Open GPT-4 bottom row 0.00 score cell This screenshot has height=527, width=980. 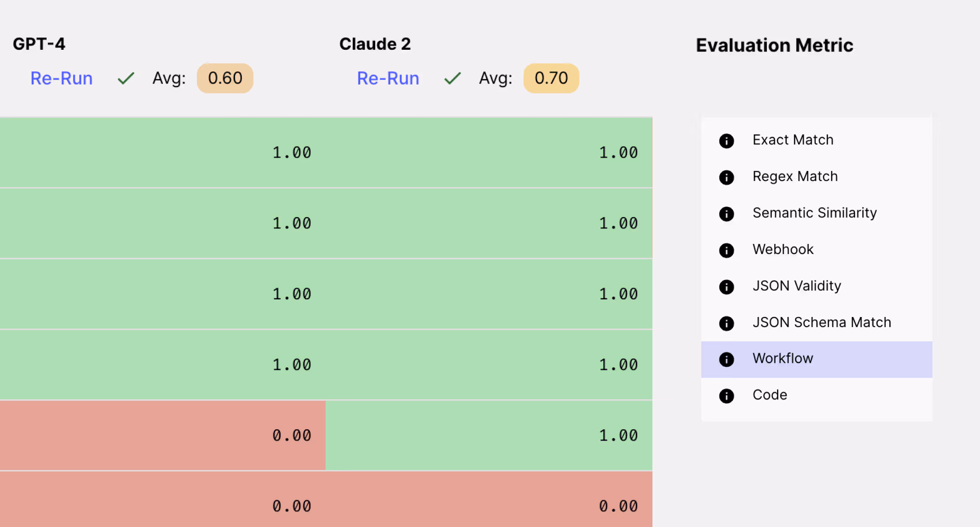(x=163, y=499)
